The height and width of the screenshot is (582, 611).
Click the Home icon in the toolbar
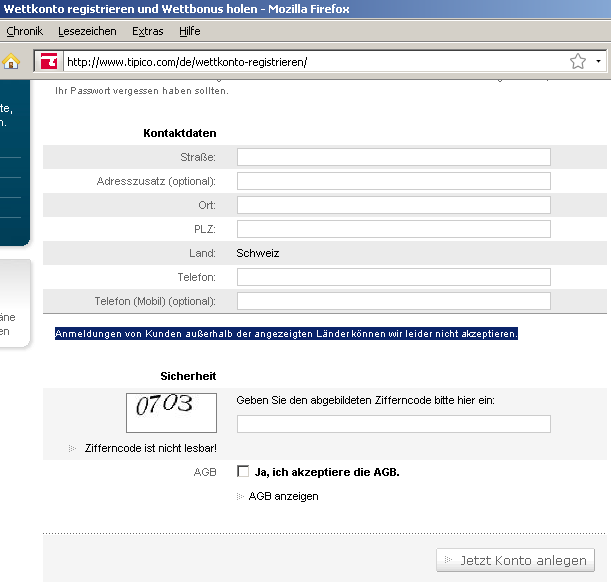11,61
